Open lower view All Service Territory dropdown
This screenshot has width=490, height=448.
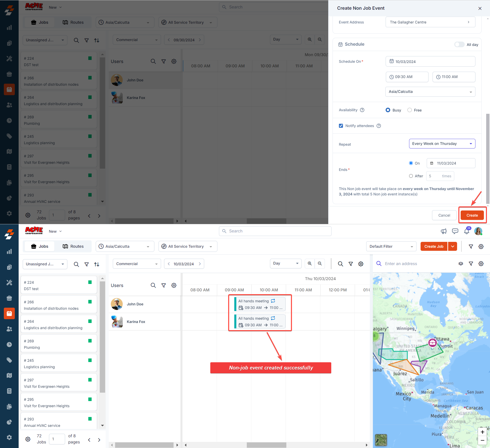188,246
